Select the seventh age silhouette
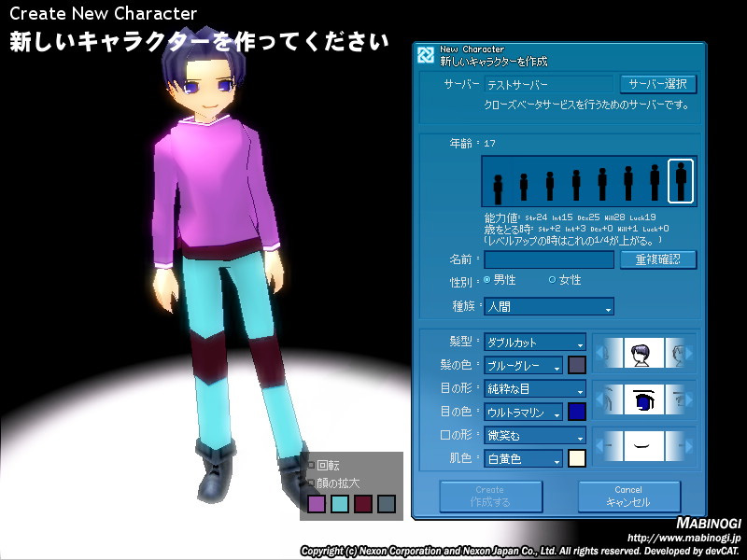Image resolution: width=747 pixels, height=560 pixels. 655,182
